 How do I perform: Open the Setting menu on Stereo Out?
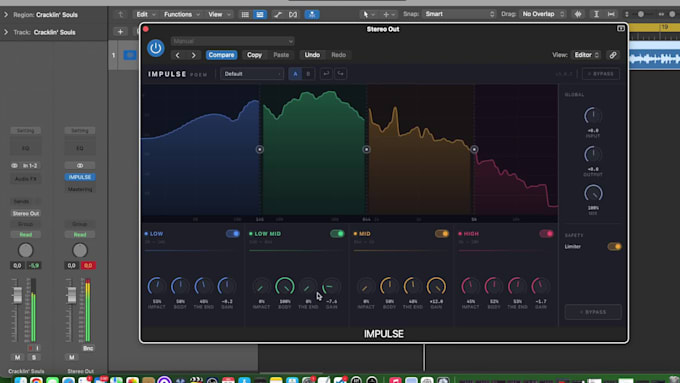80,131
